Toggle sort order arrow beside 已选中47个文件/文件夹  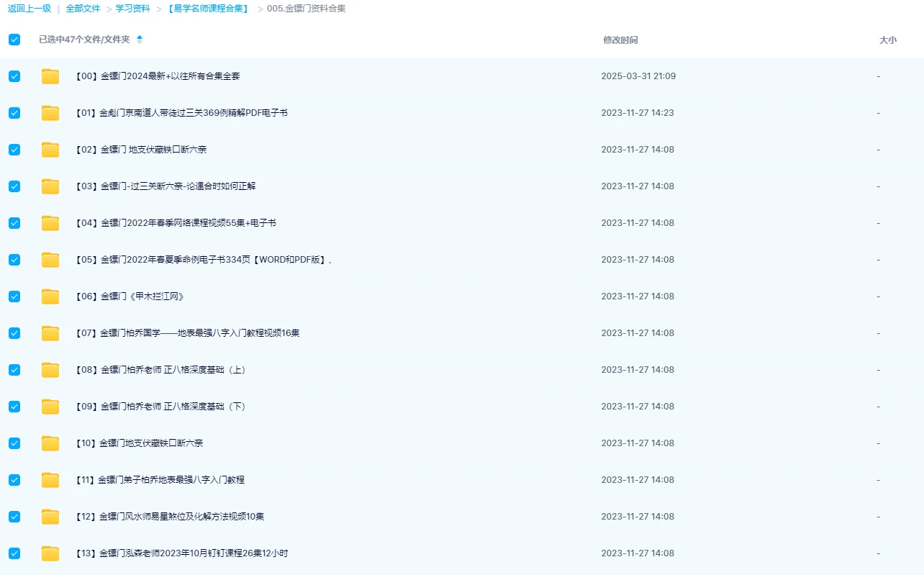[140, 40]
